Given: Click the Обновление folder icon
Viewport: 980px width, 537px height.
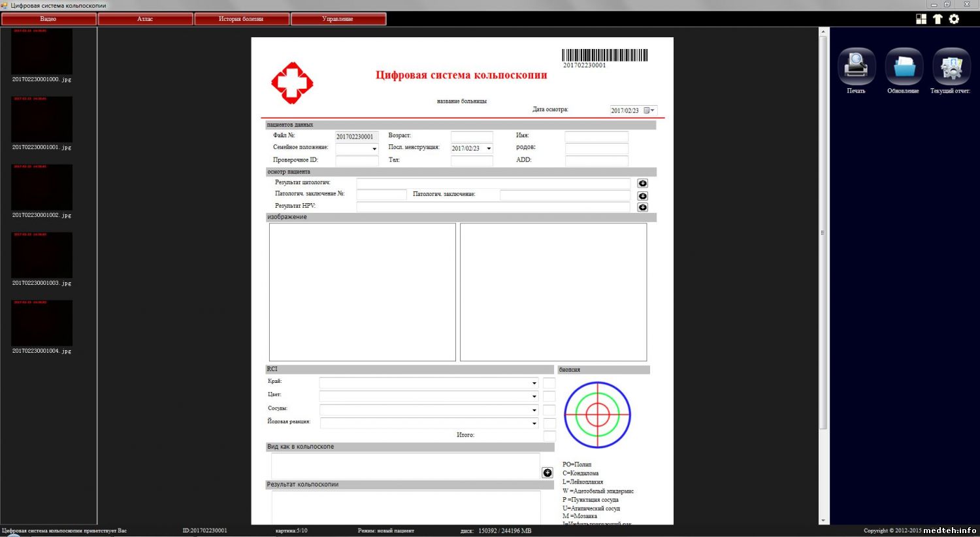Looking at the screenshot, I should [904, 67].
